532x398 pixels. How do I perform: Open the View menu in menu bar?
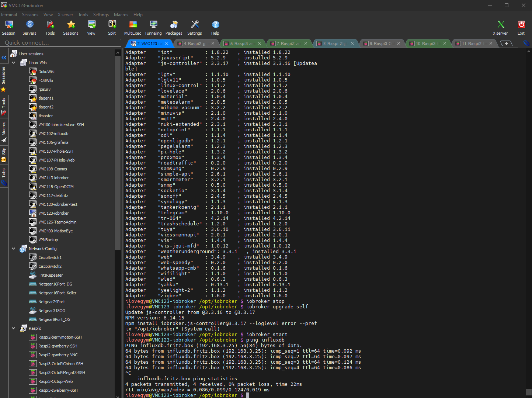tap(48, 15)
